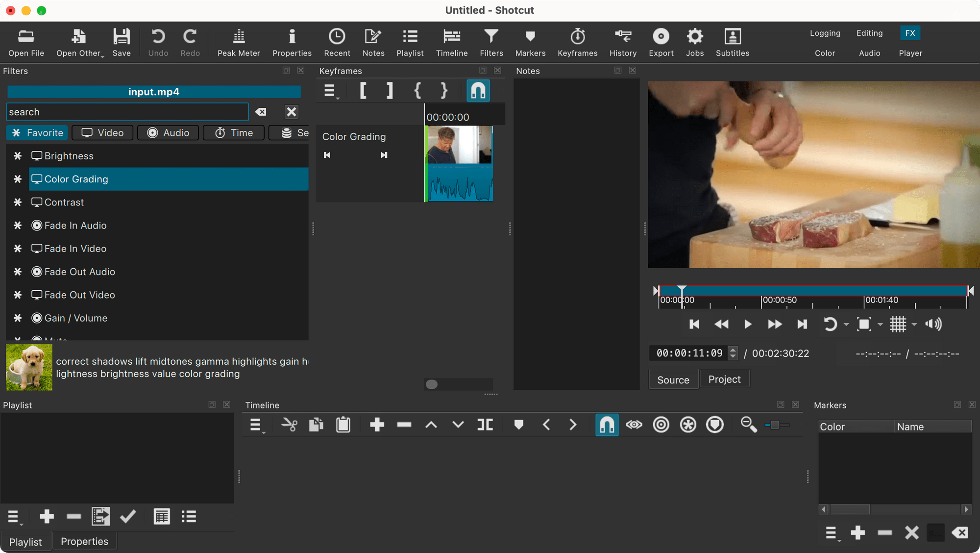
Task: Click the timeline Split at Playhead icon
Action: coord(485,425)
